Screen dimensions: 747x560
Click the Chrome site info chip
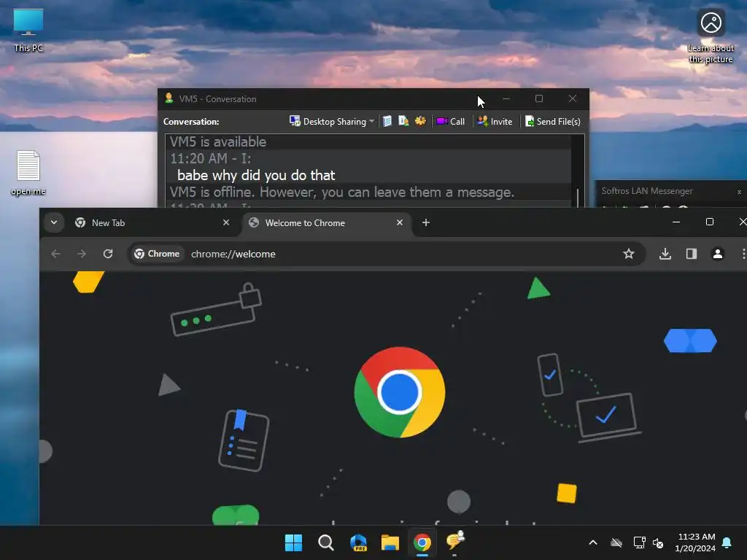coord(158,254)
